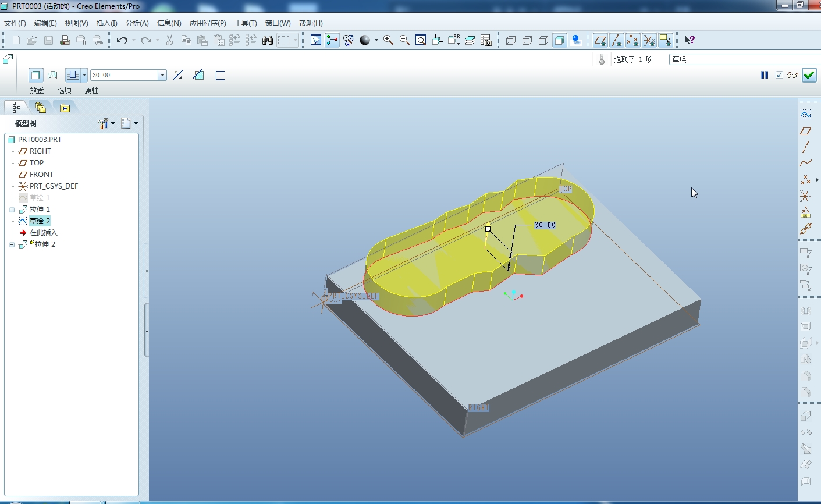Viewport: 821px width, 504px height.
Task: Toggle datum plane display
Action: coord(600,40)
